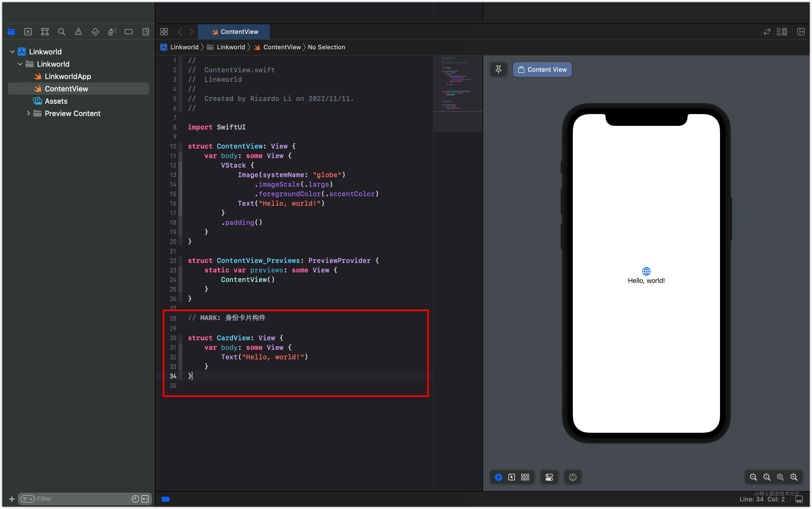Open the Test navigator diamond icon
The height and width of the screenshot is (509, 812).
click(95, 32)
